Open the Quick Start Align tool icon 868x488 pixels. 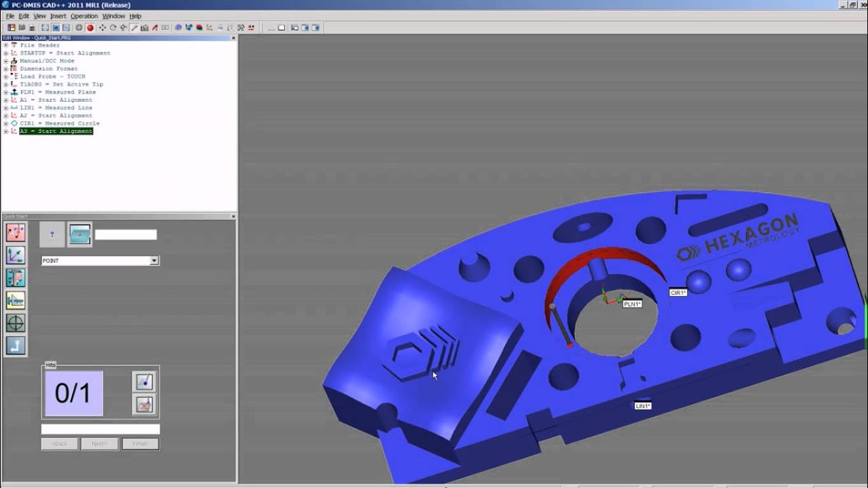pyautogui.click(x=16, y=256)
